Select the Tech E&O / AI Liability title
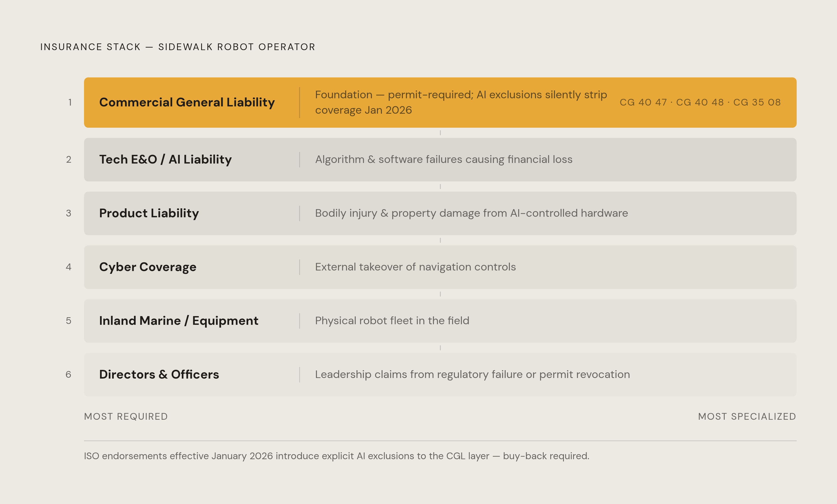The height and width of the screenshot is (504, 837). pyautogui.click(x=166, y=159)
